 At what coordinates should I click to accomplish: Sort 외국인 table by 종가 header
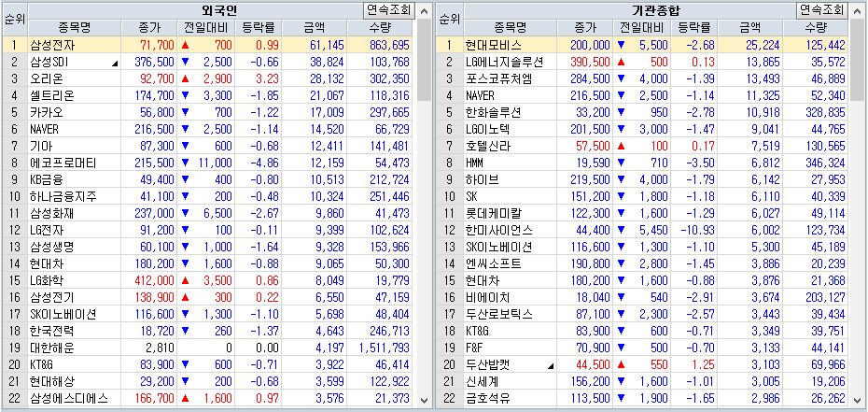pos(149,28)
